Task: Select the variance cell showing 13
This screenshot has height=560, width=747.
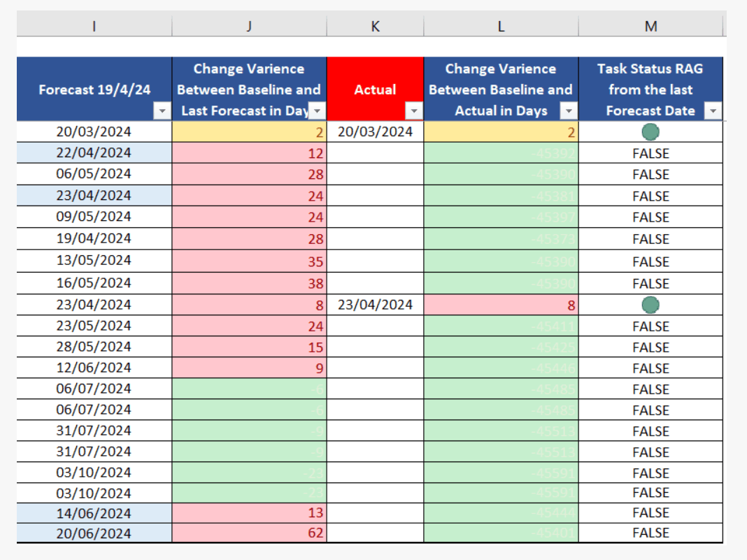Action: pyautogui.click(x=249, y=513)
